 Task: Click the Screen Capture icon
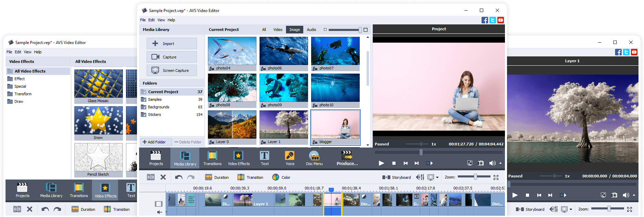pos(155,70)
